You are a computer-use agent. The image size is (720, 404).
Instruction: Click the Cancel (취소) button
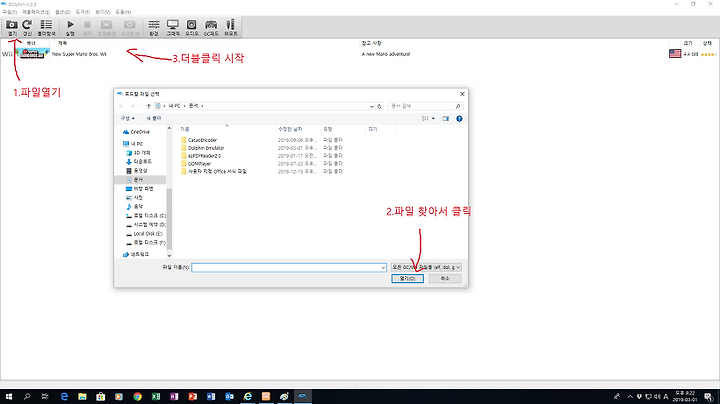(x=445, y=279)
